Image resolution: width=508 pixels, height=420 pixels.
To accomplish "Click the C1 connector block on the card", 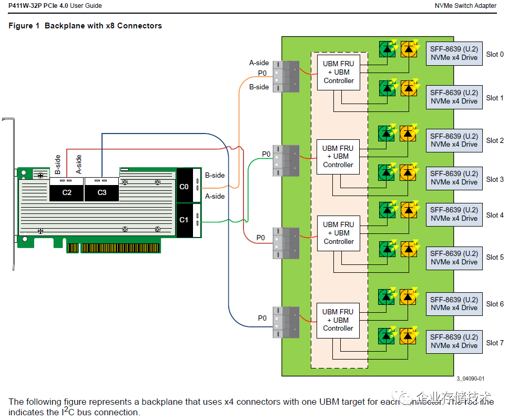I will pyautogui.click(x=189, y=220).
